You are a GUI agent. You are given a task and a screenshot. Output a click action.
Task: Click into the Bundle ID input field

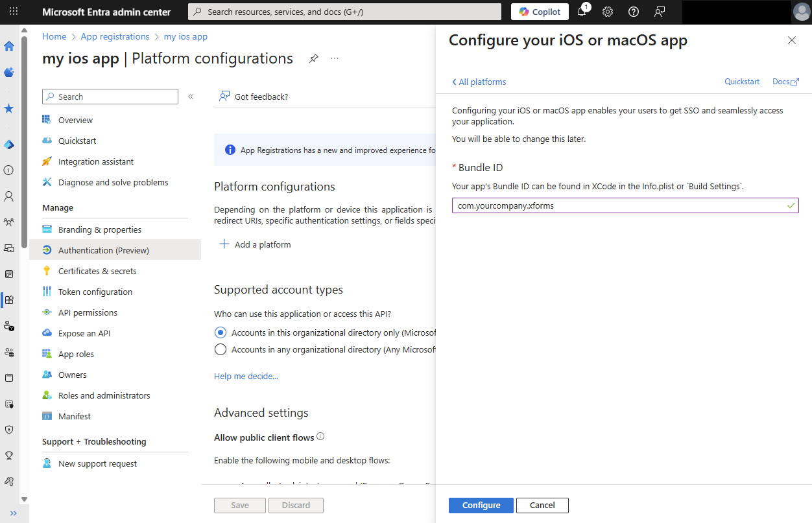click(625, 205)
